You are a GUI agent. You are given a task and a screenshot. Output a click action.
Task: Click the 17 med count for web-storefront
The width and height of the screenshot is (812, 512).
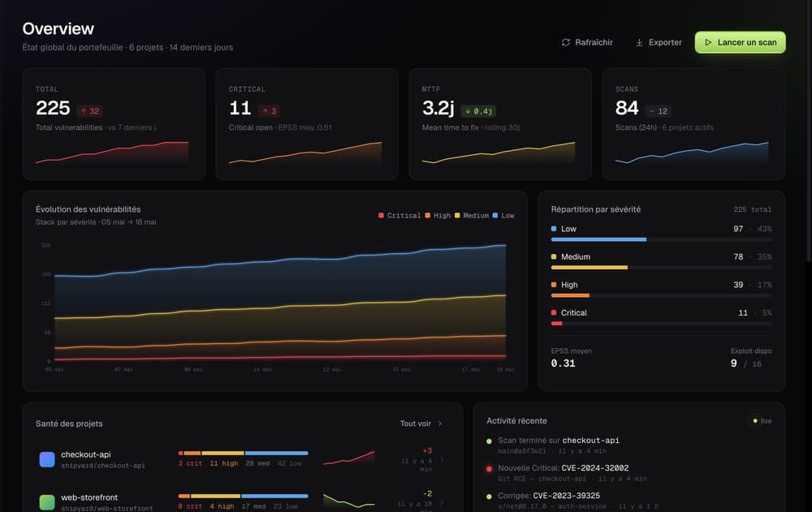click(x=253, y=506)
